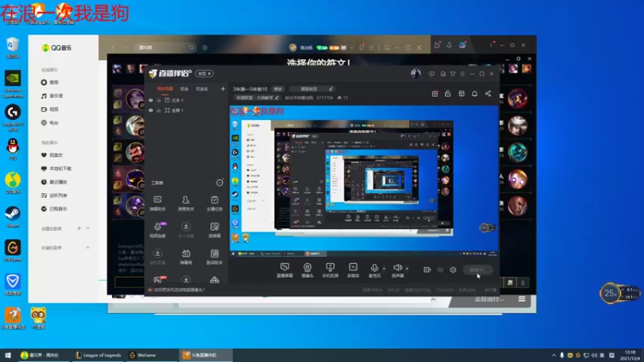Toggle the lock on the 文本 1 source
This screenshot has height=362, width=644.
click(159, 100)
